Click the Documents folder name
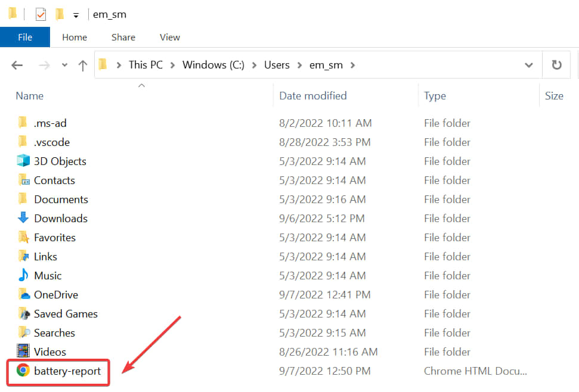The width and height of the screenshot is (579, 392). [61, 200]
